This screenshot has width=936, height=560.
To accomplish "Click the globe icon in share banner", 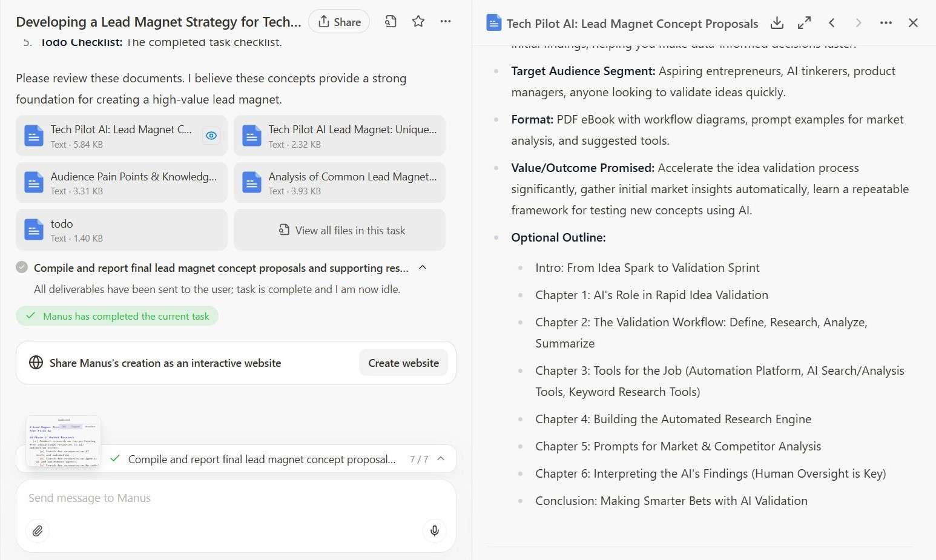I will coord(36,363).
